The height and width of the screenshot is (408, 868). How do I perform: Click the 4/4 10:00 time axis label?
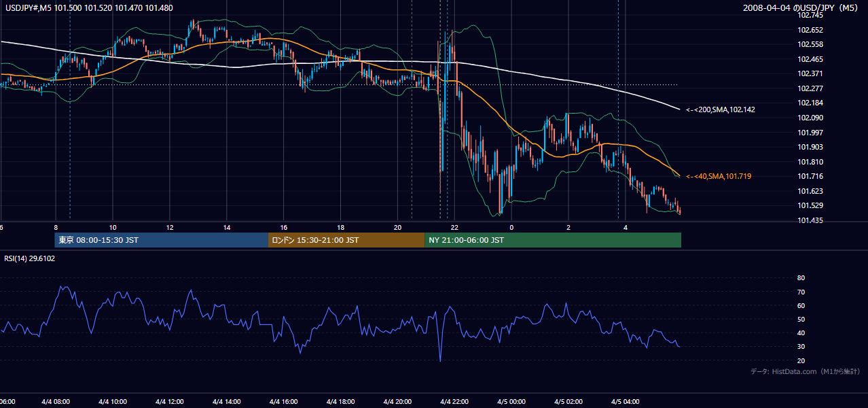pos(113,402)
